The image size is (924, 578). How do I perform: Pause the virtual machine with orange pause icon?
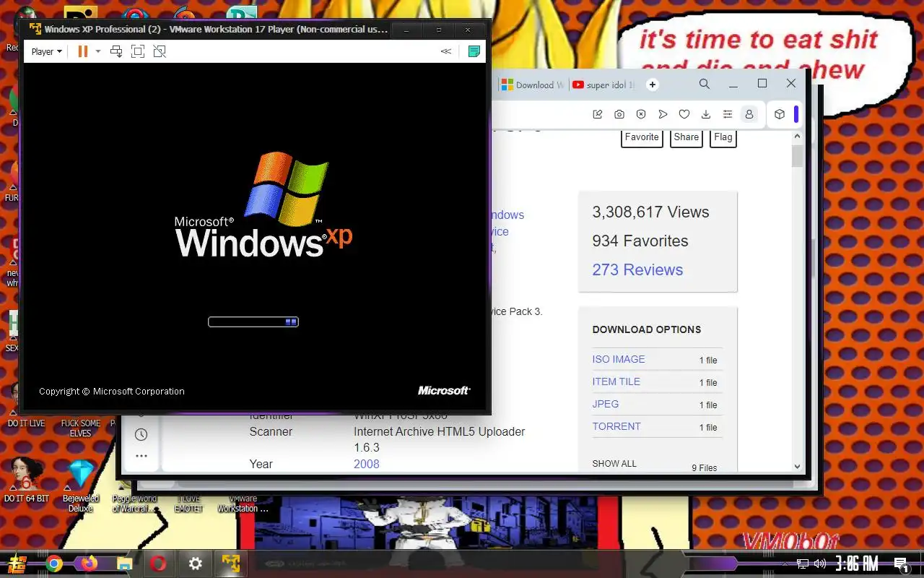(x=83, y=51)
